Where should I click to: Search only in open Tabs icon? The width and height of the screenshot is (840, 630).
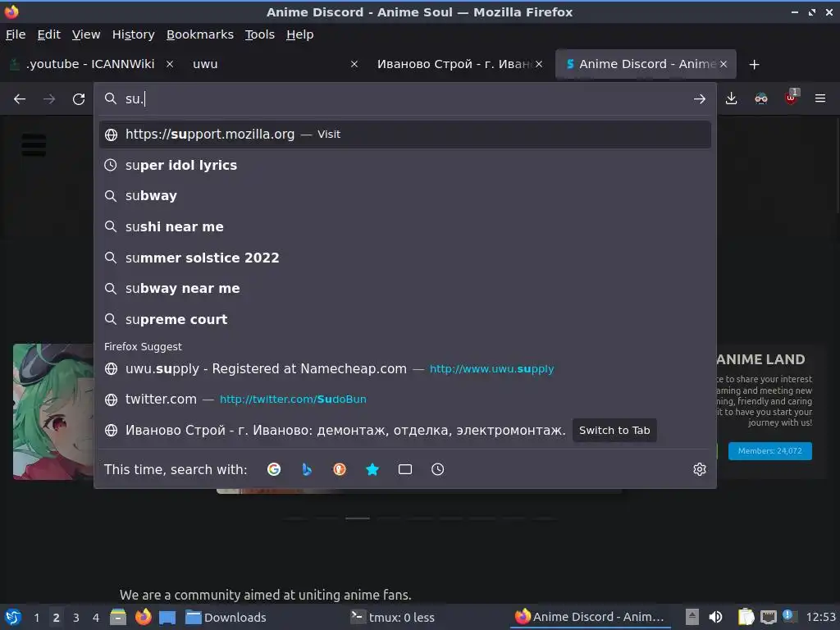click(405, 469)
